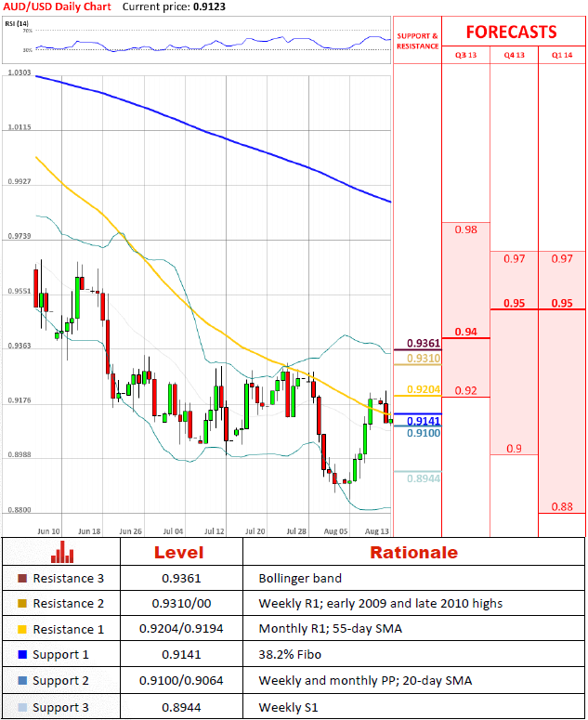This screenshot has width=588, height=720.
Task: Click the Support 2 steel blue swatch
Action: click(x=22, y=680)
